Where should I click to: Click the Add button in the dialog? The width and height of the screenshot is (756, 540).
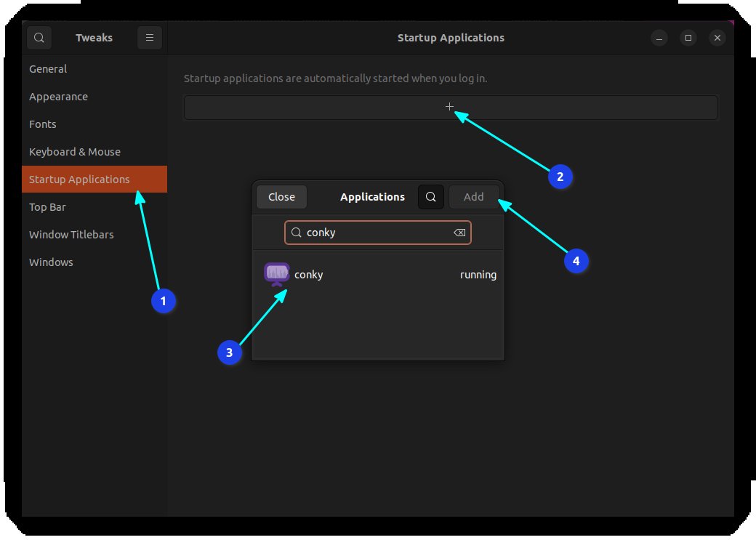click(473, 196)
